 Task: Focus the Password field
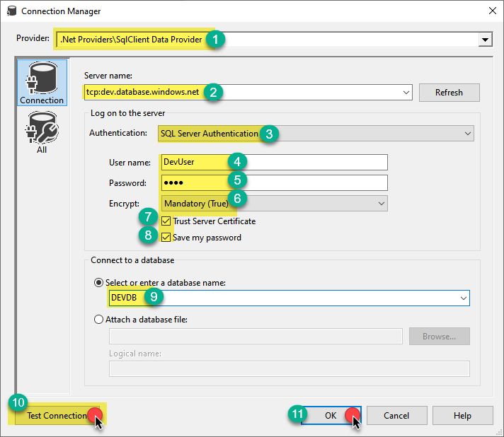coord(275,182)
